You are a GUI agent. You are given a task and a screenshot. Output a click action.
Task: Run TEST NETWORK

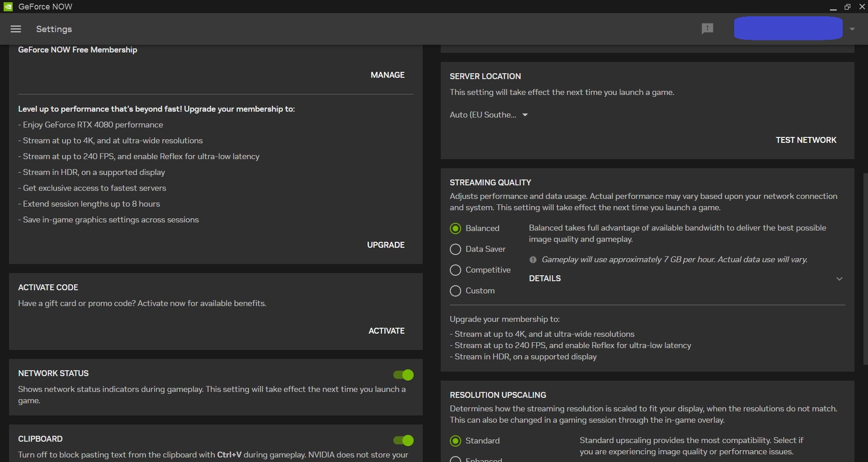tap(806, 140)
